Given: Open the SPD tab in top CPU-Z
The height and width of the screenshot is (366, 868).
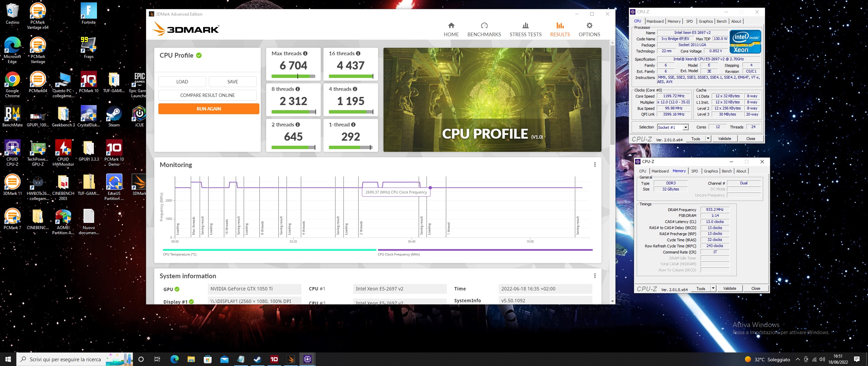Looking at the screenshot, I should 690,21.
